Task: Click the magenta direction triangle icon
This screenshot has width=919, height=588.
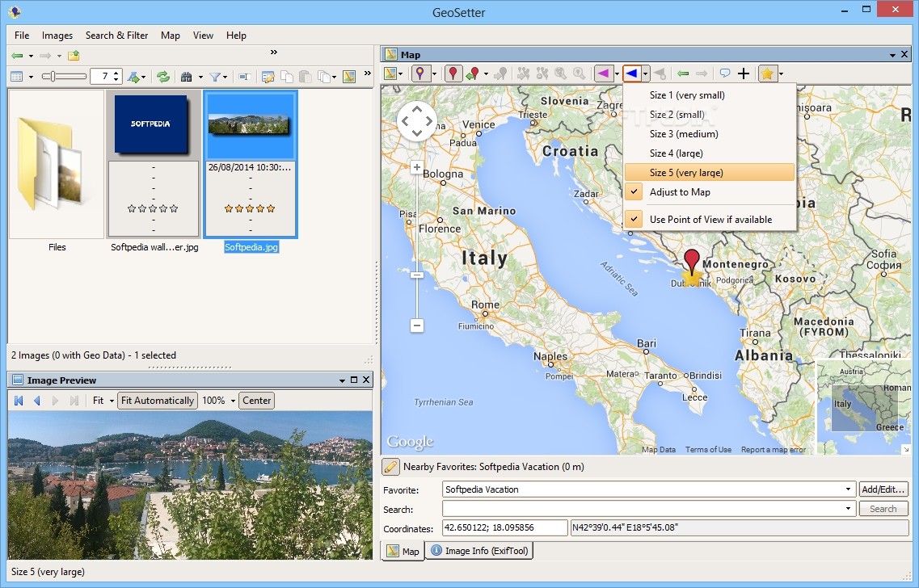Action: point(602,73)
